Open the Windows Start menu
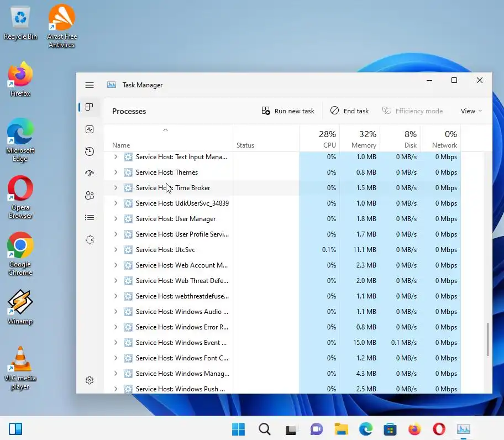The image size is (504, 440). pyautogui.click(x=238, y=429)
